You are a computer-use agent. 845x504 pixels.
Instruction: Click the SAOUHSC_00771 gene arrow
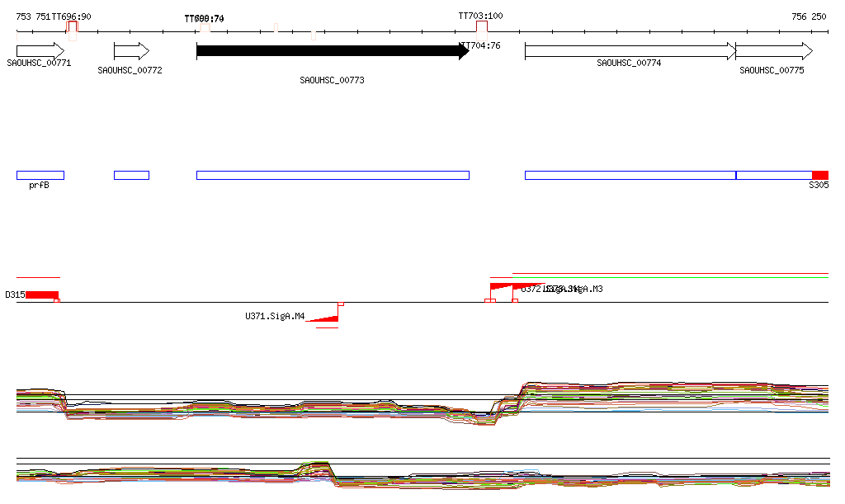(x=40, y=51)
